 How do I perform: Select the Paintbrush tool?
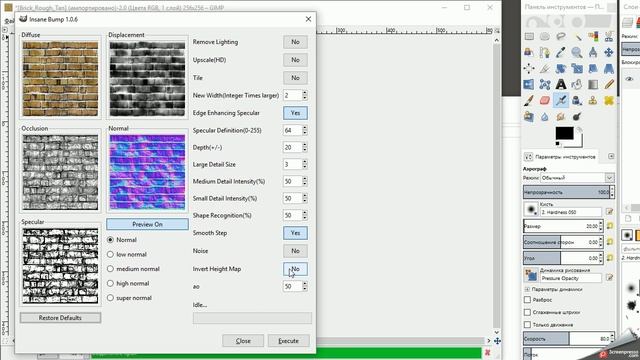(x=529, y=100)
